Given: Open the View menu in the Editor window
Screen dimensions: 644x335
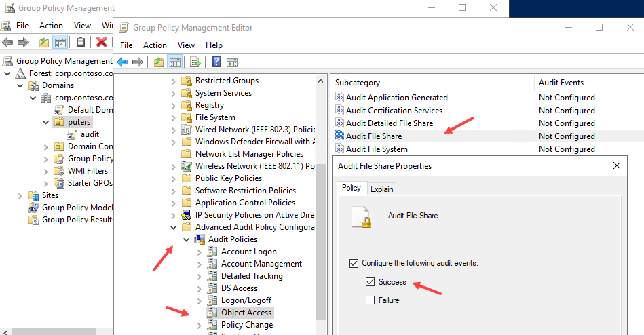Looking at the screenshot, I should (x=186, y=45).
